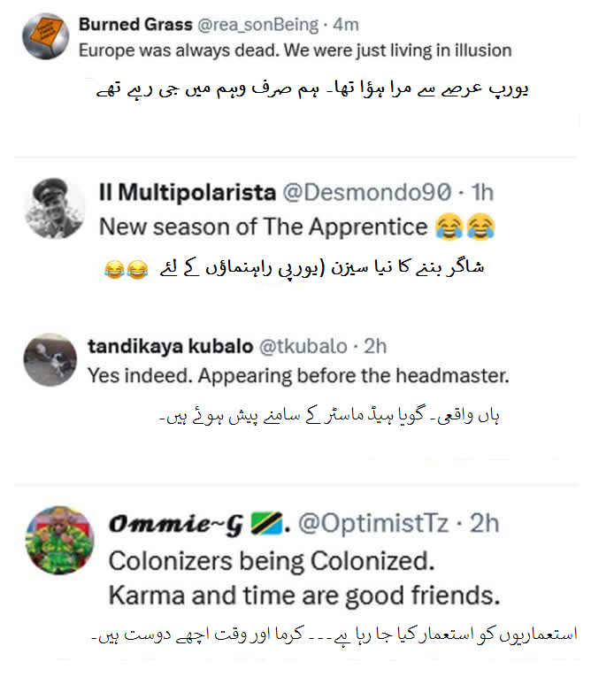
Task: Click the '1h' timestamp on the Apprentice tweet
Action: [x=482, y=190]
